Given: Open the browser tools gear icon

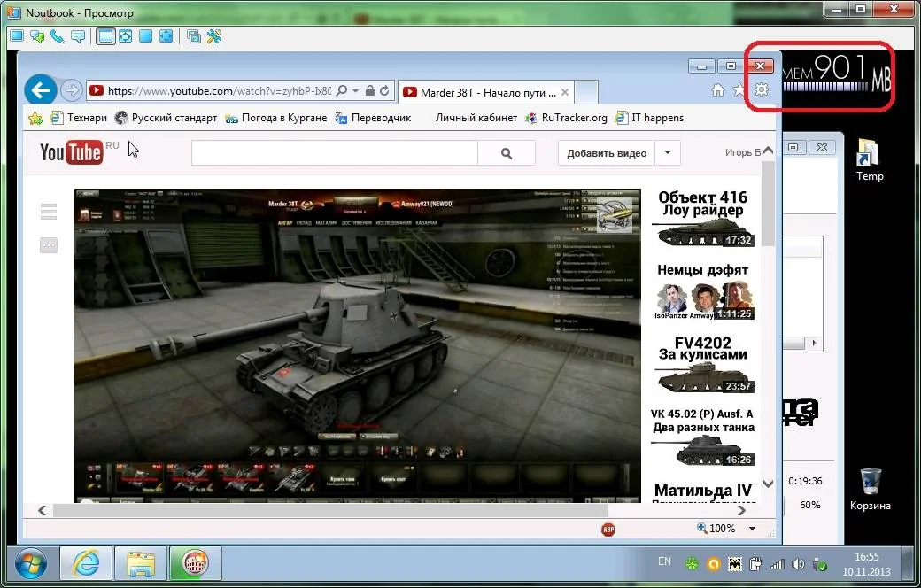Looking at the screenshot, I should coord(762,89).
